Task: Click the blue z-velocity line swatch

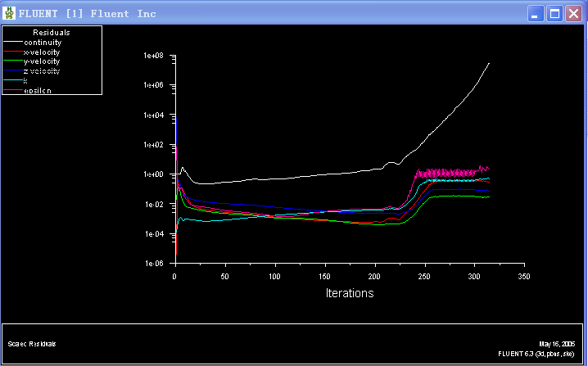Action: coord(12,71)
